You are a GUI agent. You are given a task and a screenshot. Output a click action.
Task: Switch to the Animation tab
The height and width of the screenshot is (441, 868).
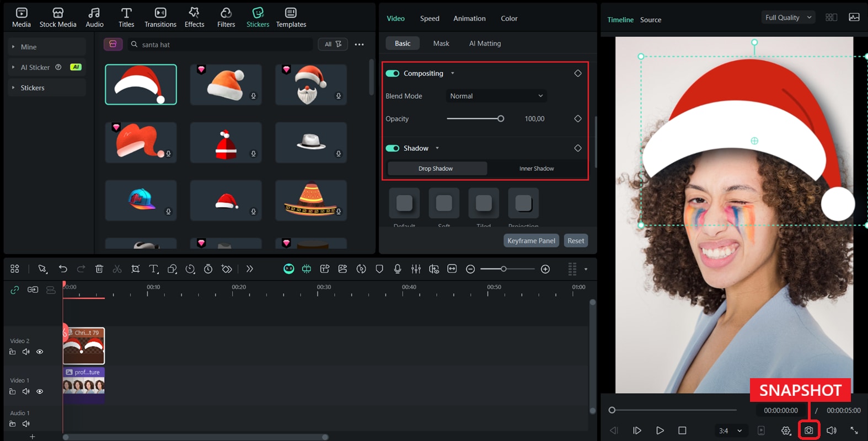[469, 18]
